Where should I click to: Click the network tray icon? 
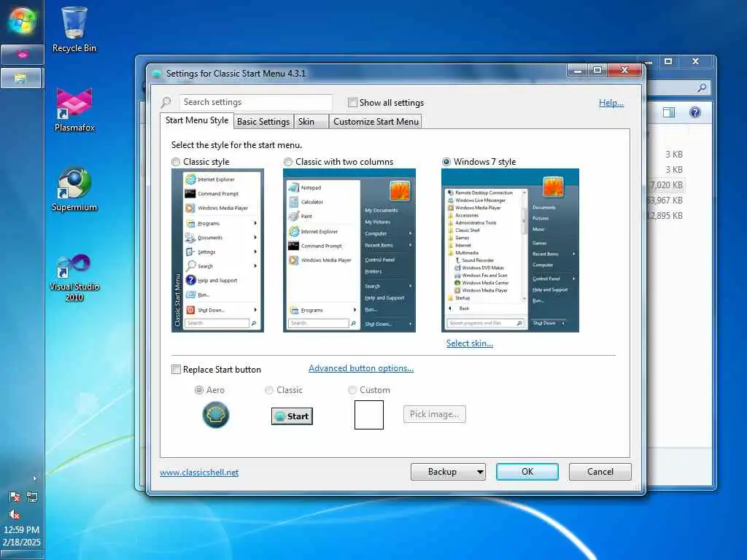(32, 497)
